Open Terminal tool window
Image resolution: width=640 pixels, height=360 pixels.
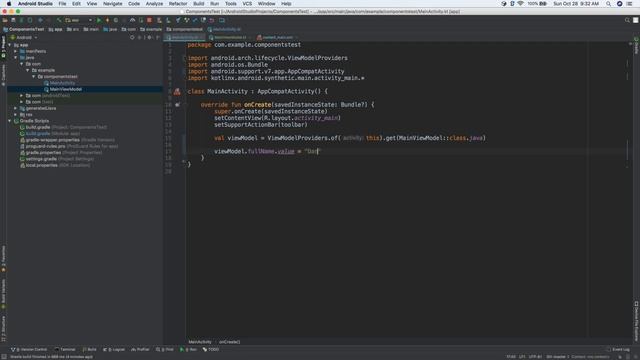65,349
